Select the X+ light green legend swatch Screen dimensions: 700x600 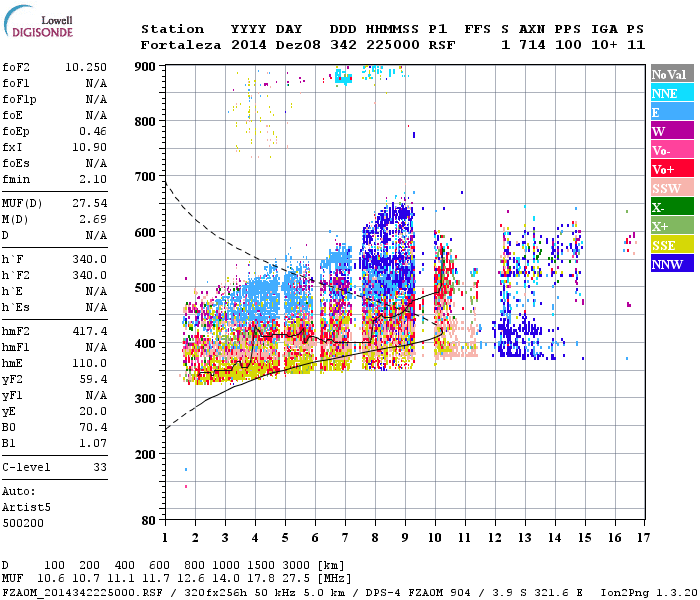click(672, 225)
